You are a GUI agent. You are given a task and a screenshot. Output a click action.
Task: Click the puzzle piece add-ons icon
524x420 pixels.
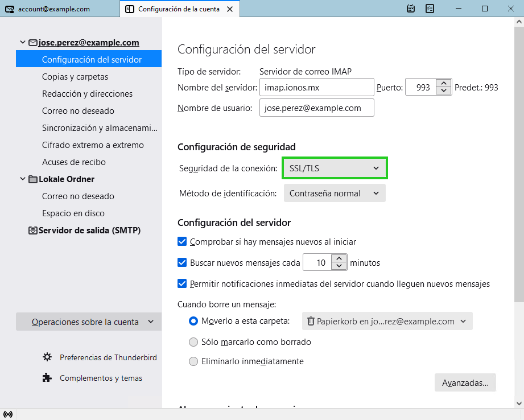(x=47, y=378)
